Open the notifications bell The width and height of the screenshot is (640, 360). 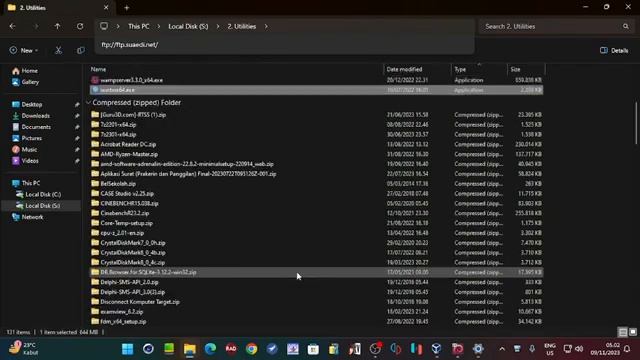[627, 349]
